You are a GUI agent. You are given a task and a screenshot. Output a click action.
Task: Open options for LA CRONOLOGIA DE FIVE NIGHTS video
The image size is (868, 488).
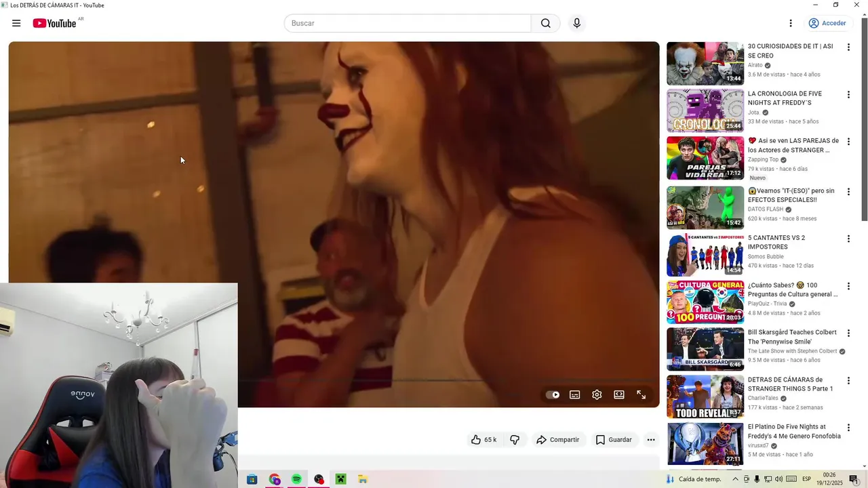tap(848, 95)
